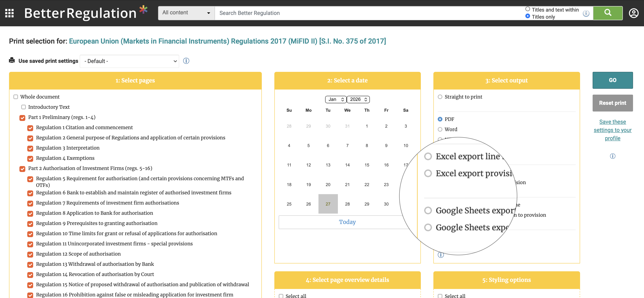
Task: Click the Search Better Regulation input field
Action: tap(300, 13)
